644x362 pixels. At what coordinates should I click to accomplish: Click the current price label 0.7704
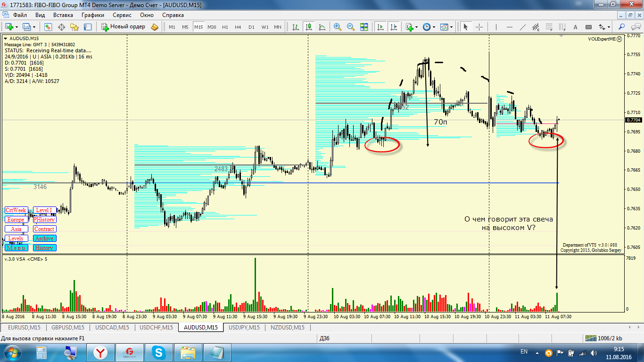pyautogui.click(x=633, y=120)
